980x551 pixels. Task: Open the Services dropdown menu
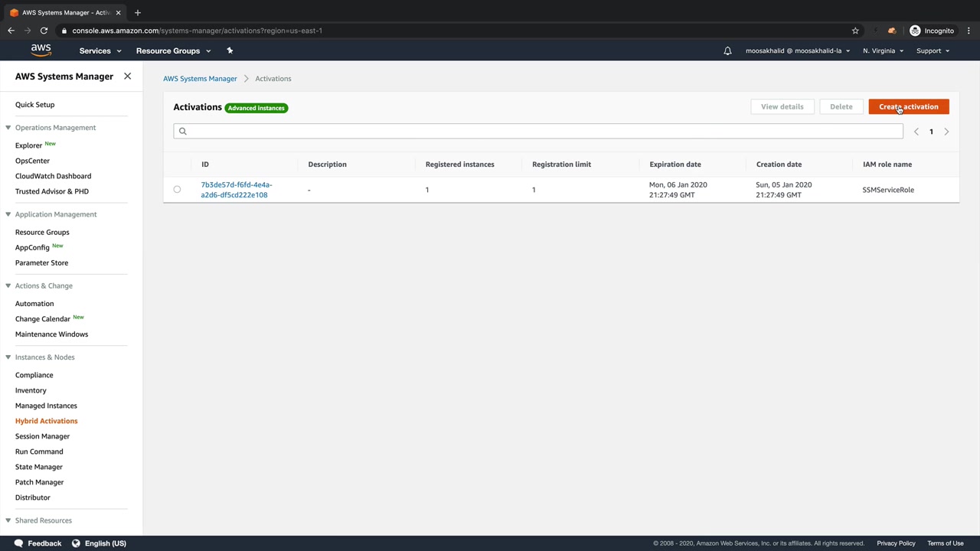click(x=100, y=51)
